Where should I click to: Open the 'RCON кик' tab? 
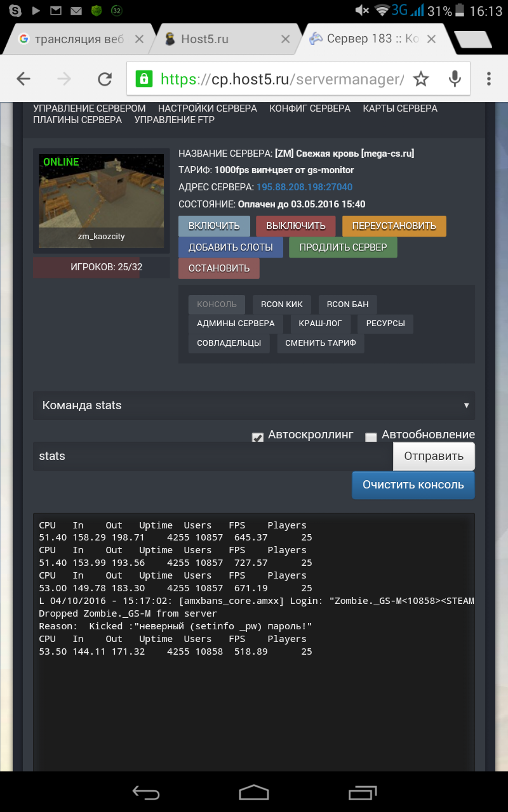(x=282, y=304)
